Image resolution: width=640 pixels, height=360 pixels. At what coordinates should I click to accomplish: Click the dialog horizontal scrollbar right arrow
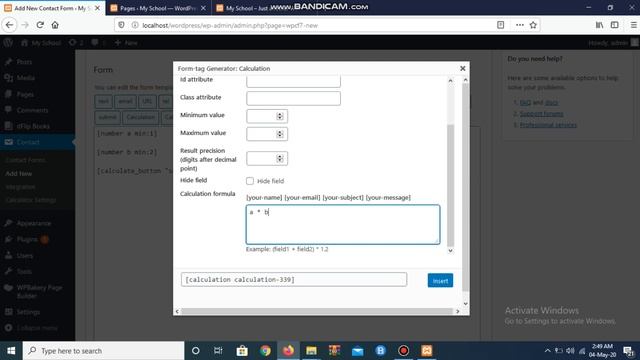pyautogui.click(x=458, y=311)
